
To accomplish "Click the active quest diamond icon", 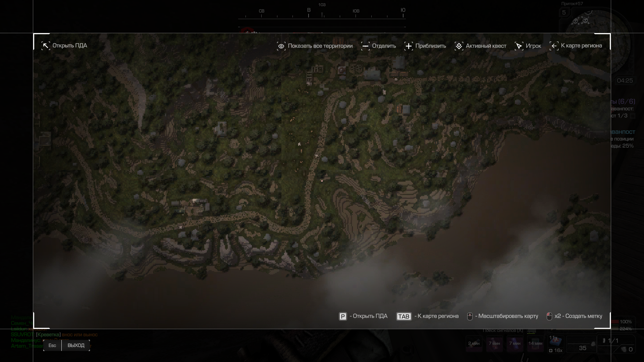I will [459, 46].
